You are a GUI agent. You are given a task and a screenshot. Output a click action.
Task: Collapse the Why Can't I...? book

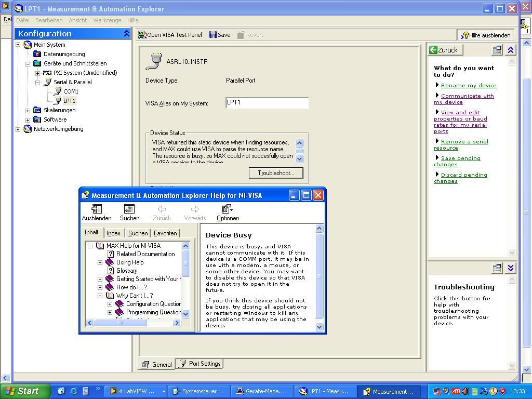100,296
